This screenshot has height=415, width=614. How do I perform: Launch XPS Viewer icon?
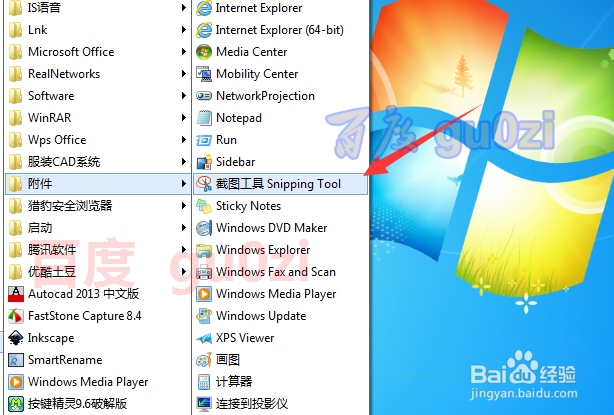(x=204, y=338)
